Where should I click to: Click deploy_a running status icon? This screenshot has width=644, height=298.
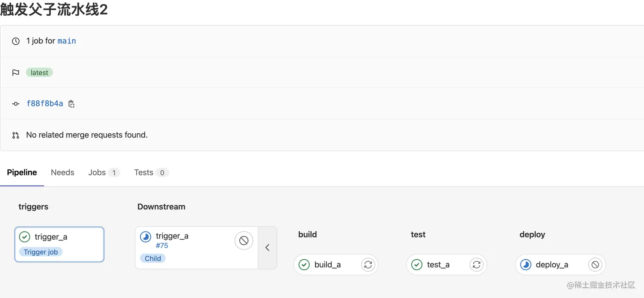click(526, 265)
